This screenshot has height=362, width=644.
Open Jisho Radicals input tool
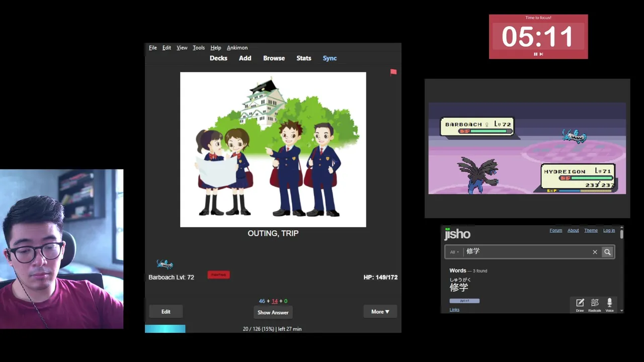coord(595,304)
